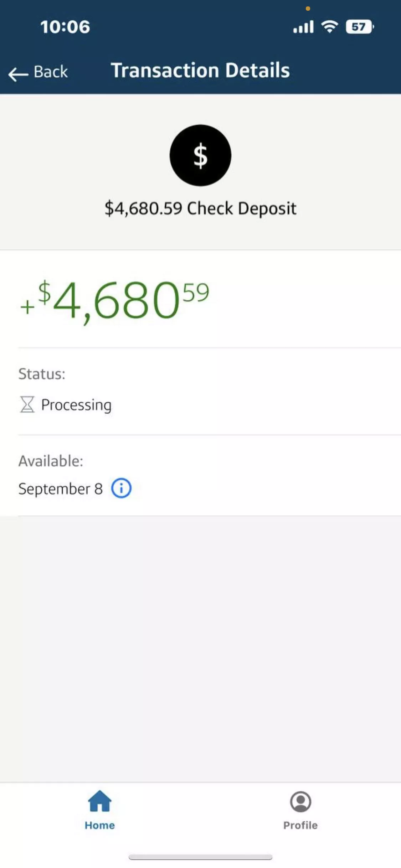The width and height of the screenshot is (401, 868).
Task: Click the black dollar sign circle icon
Action: click(200, 155)
